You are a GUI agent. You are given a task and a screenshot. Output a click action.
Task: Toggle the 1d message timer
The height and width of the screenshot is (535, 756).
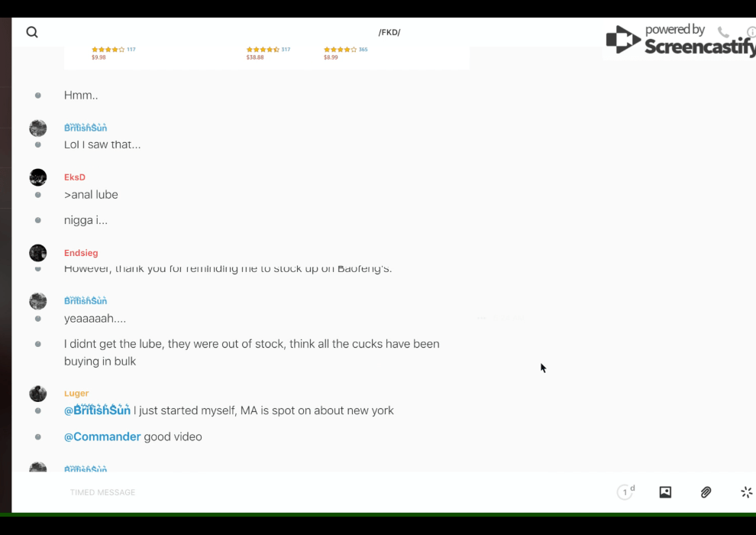click(625, 492)
